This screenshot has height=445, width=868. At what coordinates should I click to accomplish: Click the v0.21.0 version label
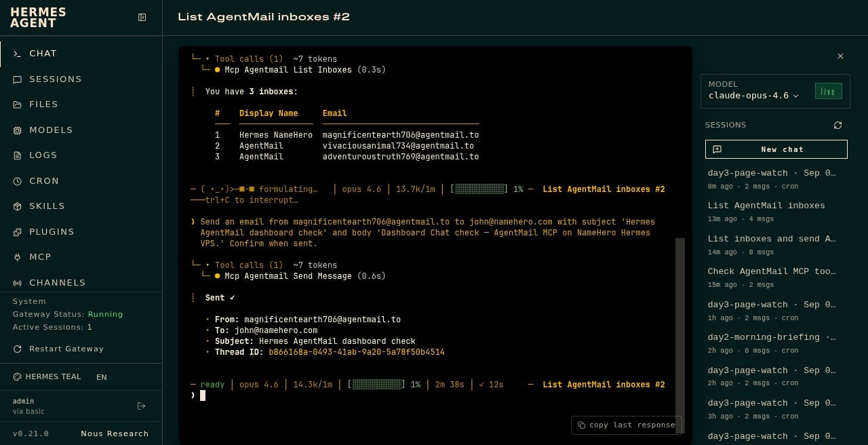31,433
